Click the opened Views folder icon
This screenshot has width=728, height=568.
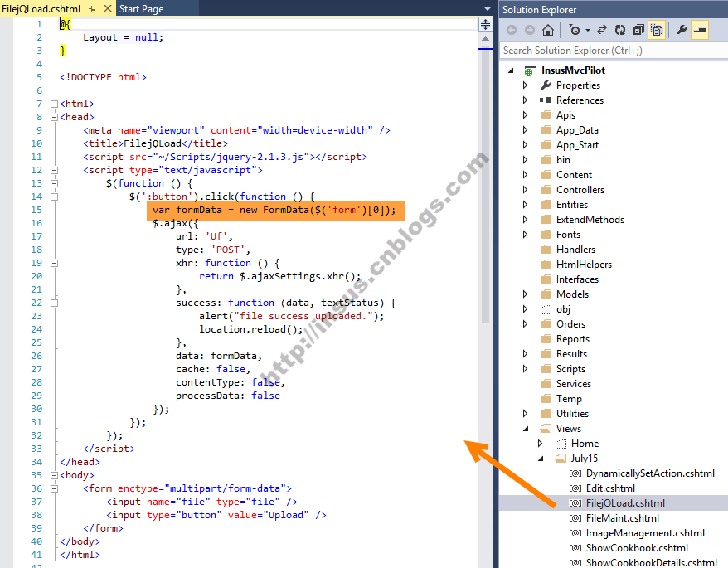point(546,429)
